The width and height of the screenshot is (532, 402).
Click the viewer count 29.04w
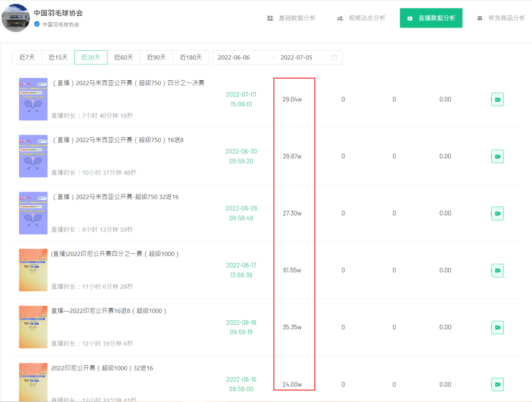pos(292,99)
